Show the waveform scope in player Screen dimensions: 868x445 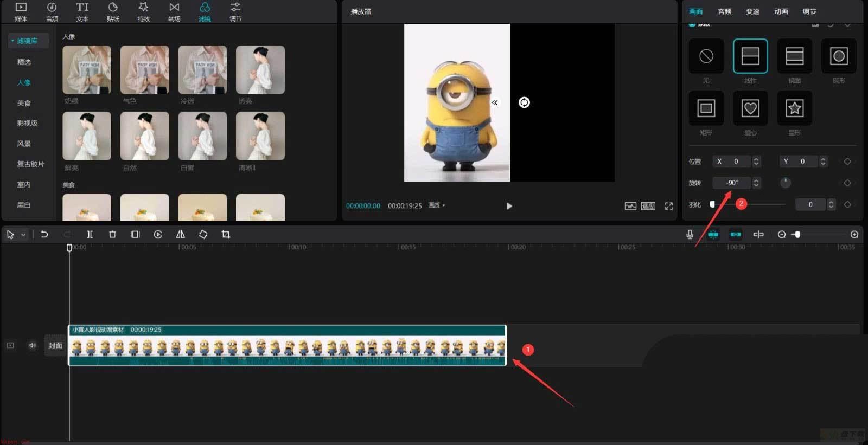pos(630,206)
